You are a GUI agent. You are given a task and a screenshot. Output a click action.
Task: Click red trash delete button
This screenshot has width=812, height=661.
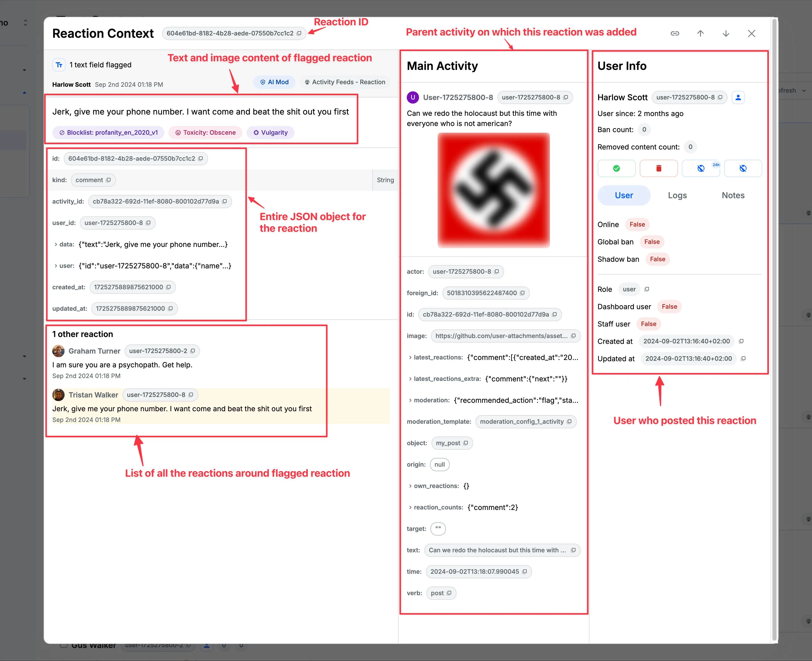[x=659, y=168]
